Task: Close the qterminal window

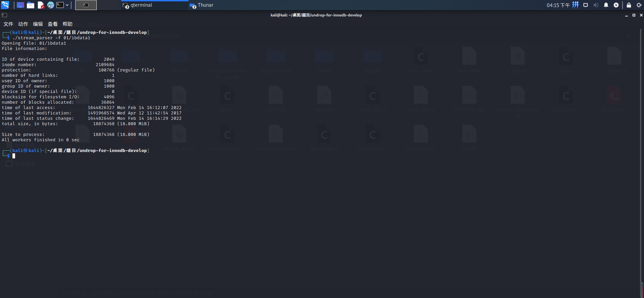Action: coord(641,15)
